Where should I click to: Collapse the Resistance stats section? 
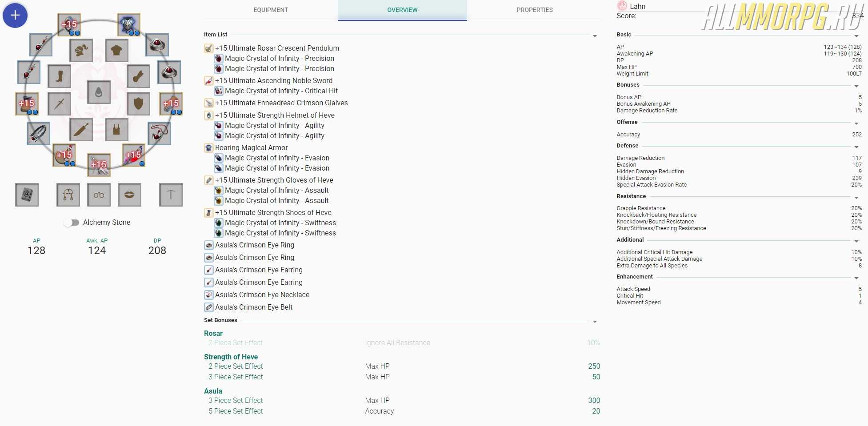(x=856, y=197)
